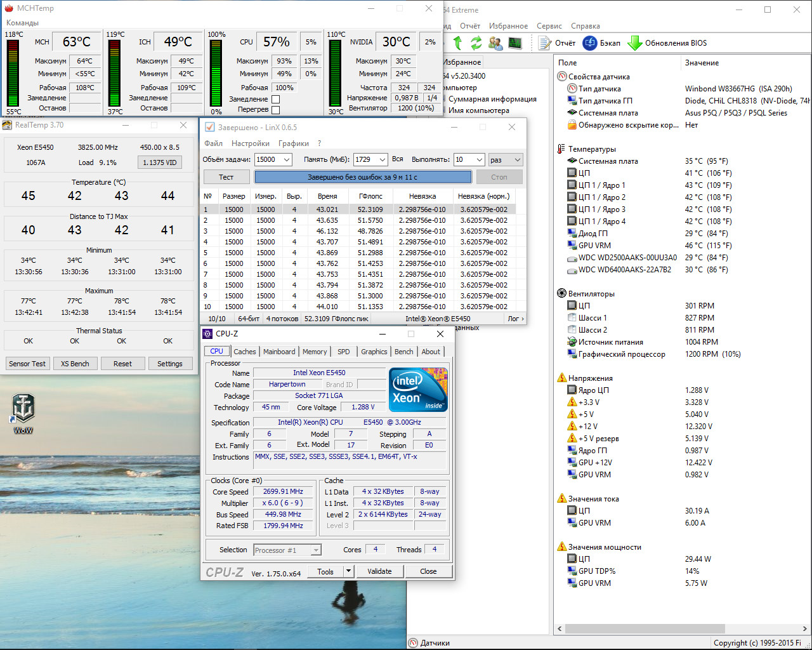Screen dimensions: 812x650
Task: Expand the Память (МиБ) dropdown
Action: 382,160
